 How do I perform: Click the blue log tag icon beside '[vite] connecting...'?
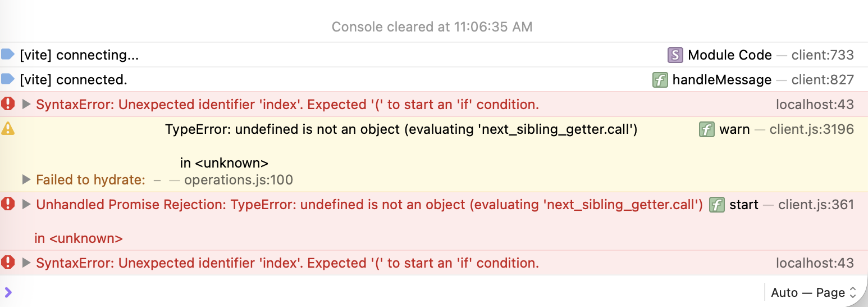coord(7,55)
